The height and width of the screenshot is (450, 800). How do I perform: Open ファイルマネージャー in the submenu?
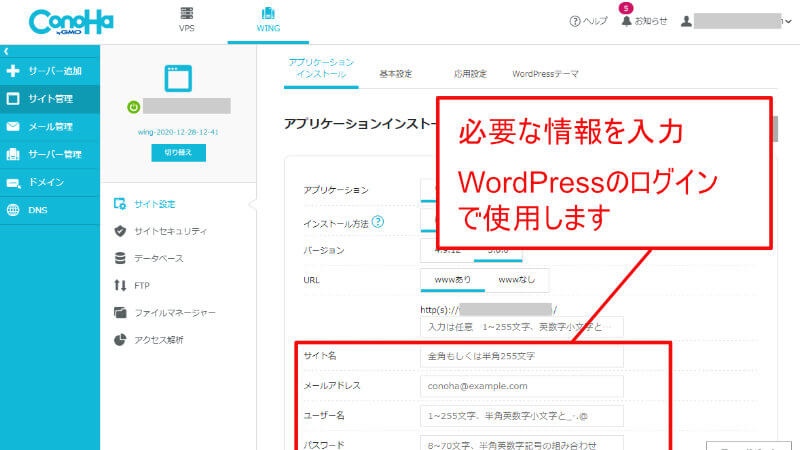[175, 313]
